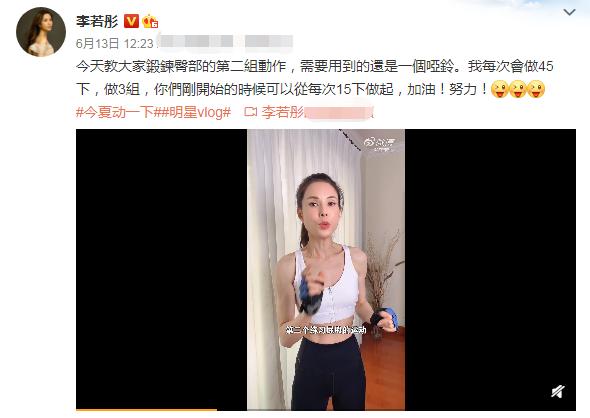The height and width of the screenshot is (418, 590).
Task: Click the last smiley emoji in post
Action: coord(536,90)
